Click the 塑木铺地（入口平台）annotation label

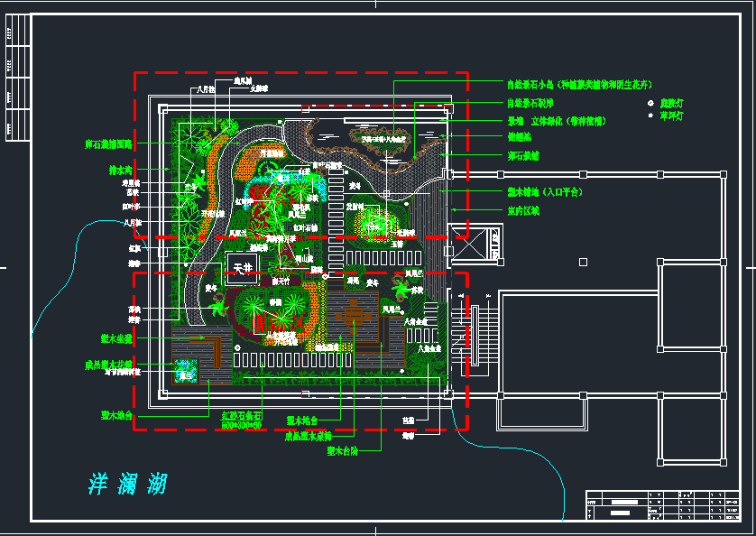(x=545, y=192)
